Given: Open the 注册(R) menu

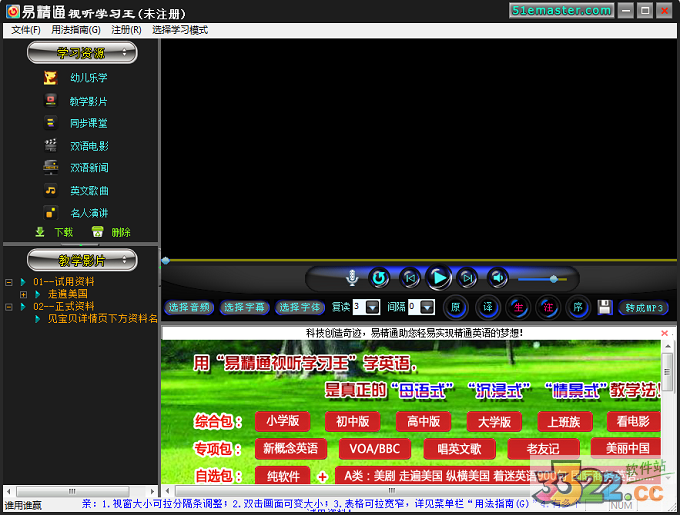Looking at the screenshot, I should (126, 30).
